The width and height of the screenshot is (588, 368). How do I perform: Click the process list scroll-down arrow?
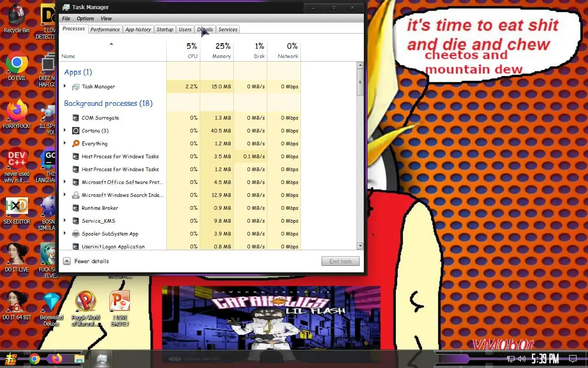coord(360,246)
